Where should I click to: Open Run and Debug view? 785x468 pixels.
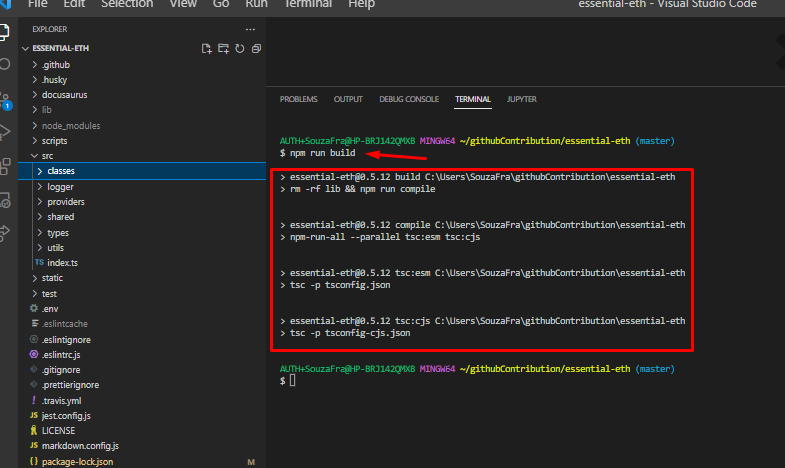pyautogui.click(x=5, y=132)
